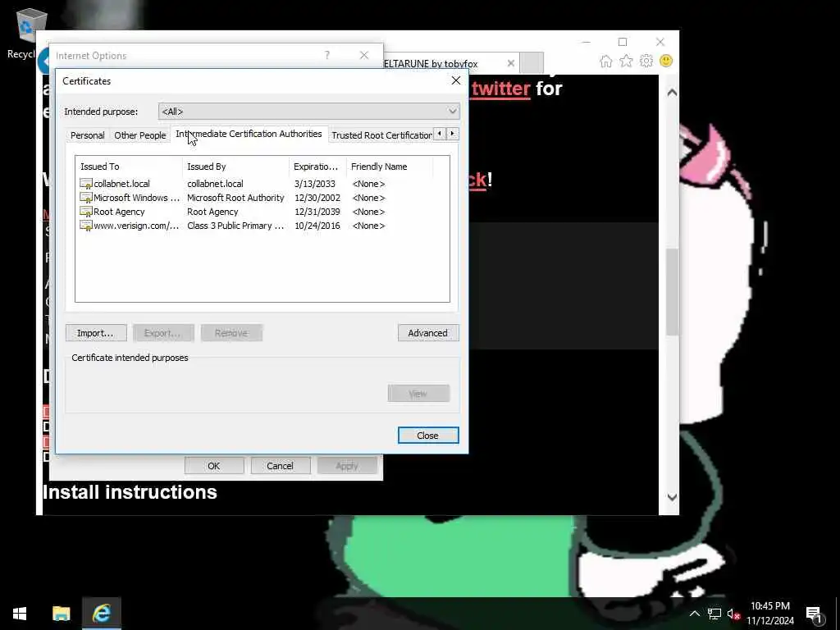Click the muted volume tray icon
Screen dimensions: 840x630
coord(733,614)
